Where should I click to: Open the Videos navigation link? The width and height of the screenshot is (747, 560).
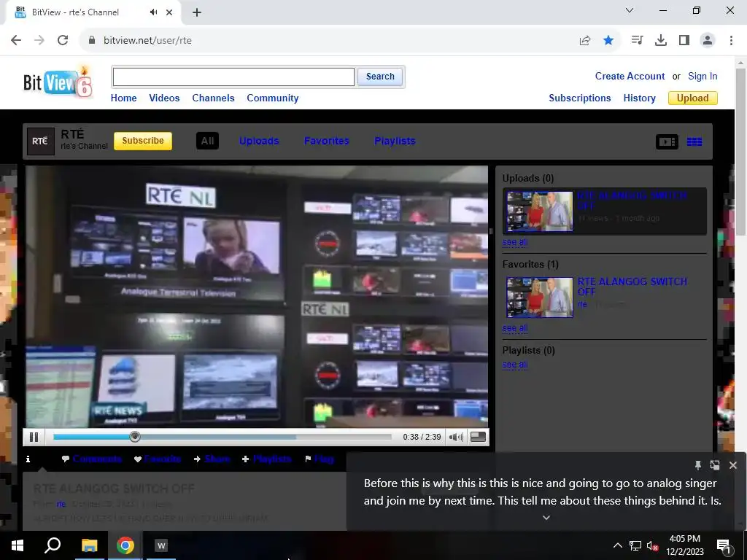coord(164,98)
